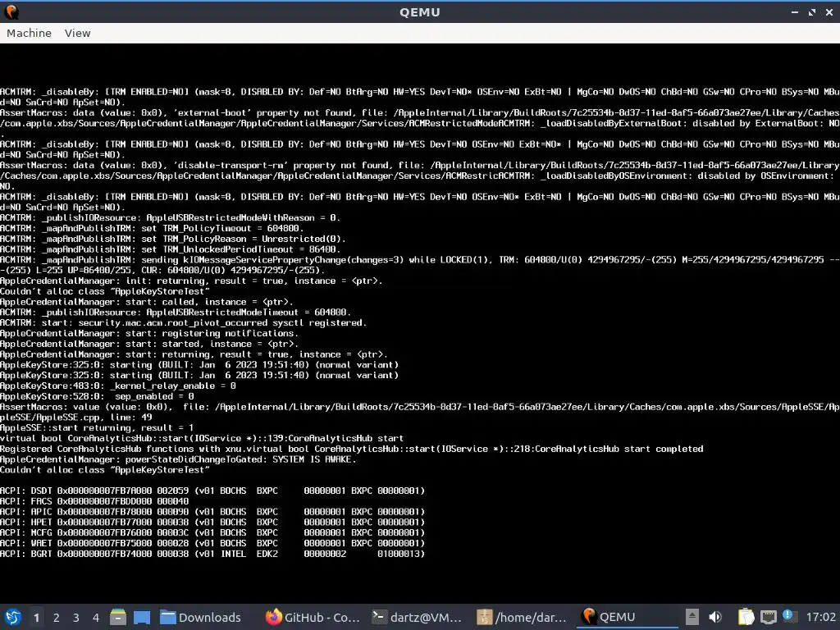Click the 'ACPI: DSDT' console line

212,491
